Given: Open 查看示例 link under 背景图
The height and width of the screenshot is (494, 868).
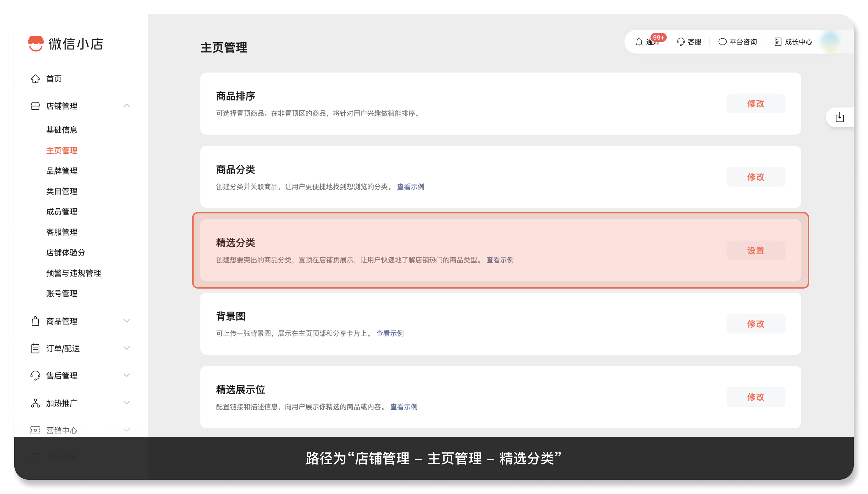Looking at the screenshot, I should tap(389, 333).
